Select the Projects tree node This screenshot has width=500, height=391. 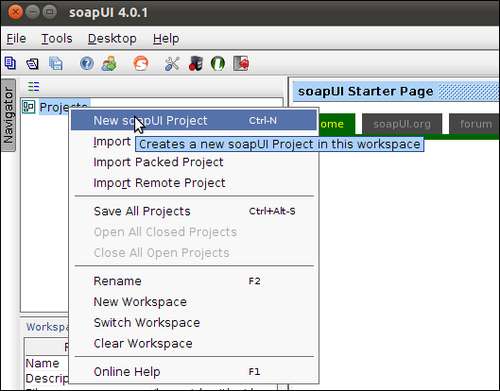64,107
